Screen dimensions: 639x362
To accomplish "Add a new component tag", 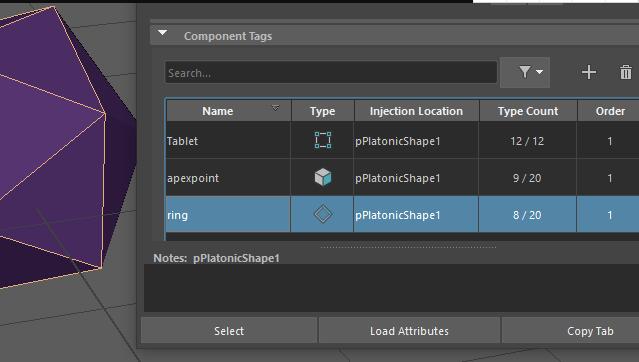I will [589, 73].
